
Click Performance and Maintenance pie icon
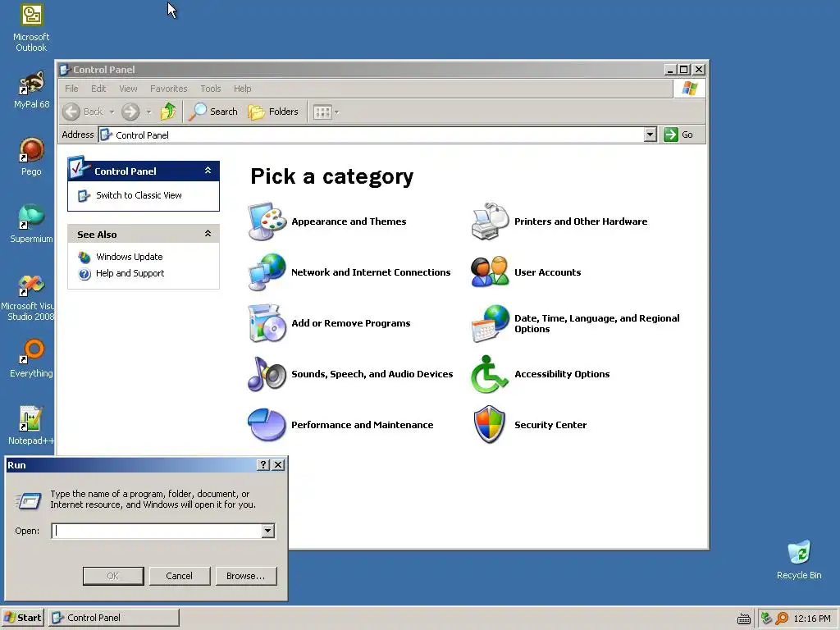[x=267, y=425]
